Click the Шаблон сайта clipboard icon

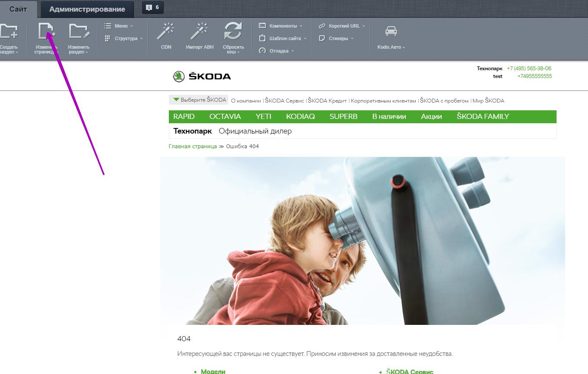pyautogui.click(x=262, y=38)
